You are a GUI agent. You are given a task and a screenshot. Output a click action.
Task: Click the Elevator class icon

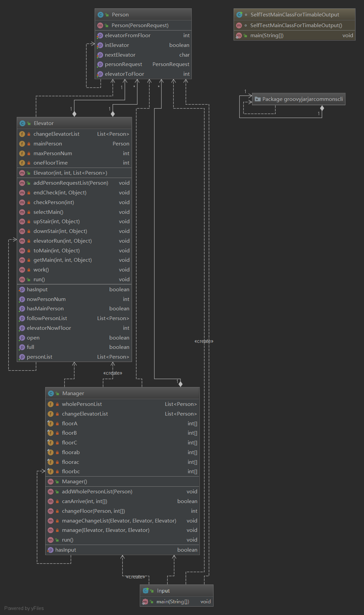click(x=22, y=123)
